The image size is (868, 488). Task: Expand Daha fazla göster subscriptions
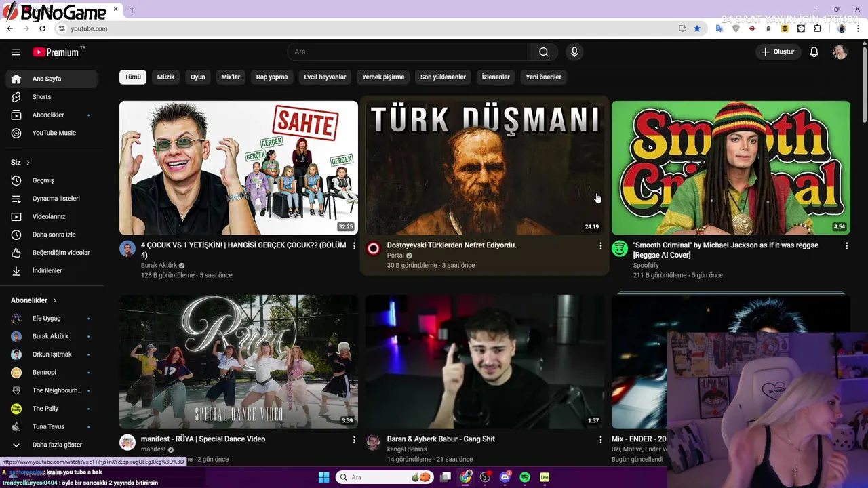(x=52, y=445)
